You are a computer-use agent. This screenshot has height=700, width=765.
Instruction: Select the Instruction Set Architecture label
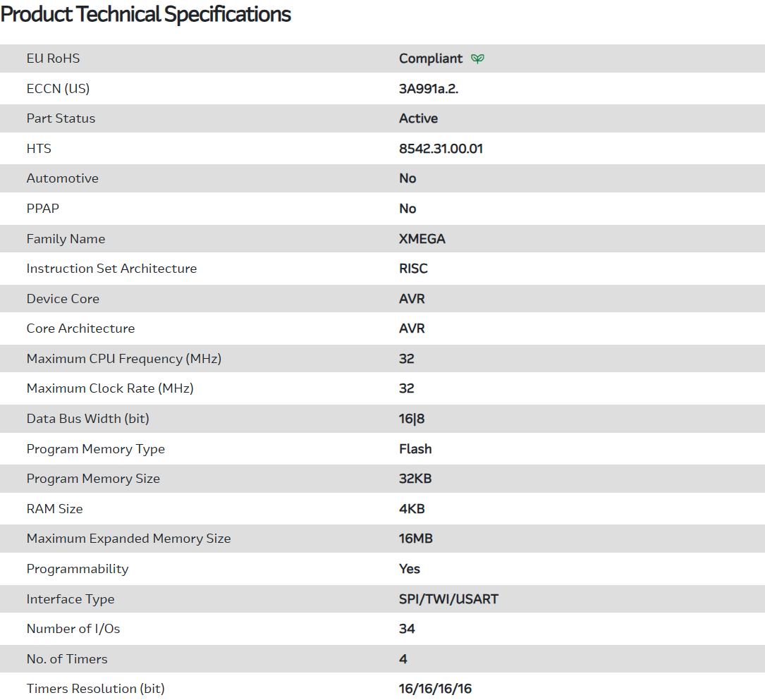pos(111,269)
